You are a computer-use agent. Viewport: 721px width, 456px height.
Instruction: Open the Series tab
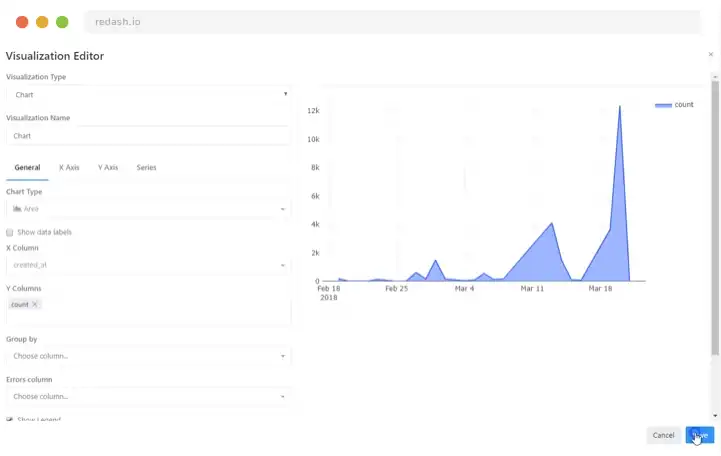pyautogui.click(x=146, y=167)
